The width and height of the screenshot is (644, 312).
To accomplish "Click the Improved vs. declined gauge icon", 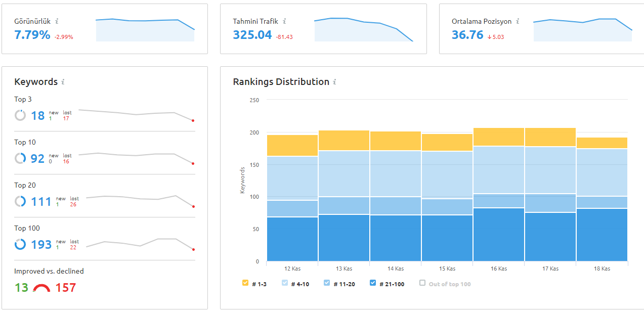I will coord(41,288).
